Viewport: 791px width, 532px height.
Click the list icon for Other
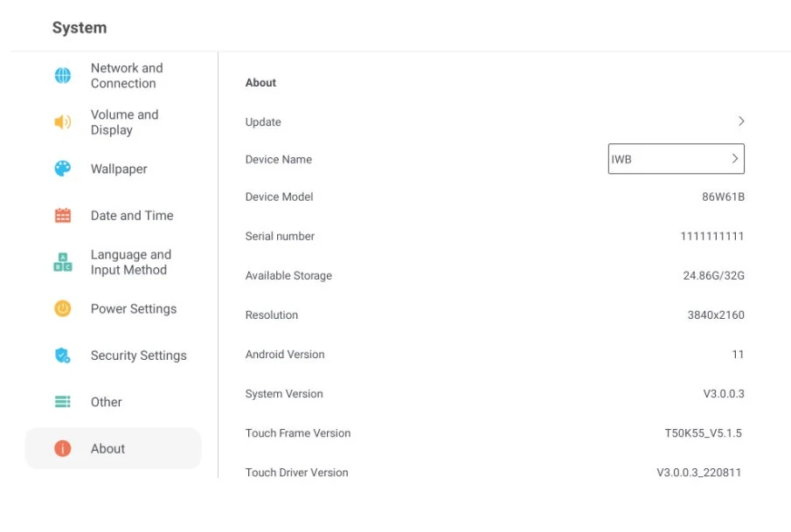point(63,402)
